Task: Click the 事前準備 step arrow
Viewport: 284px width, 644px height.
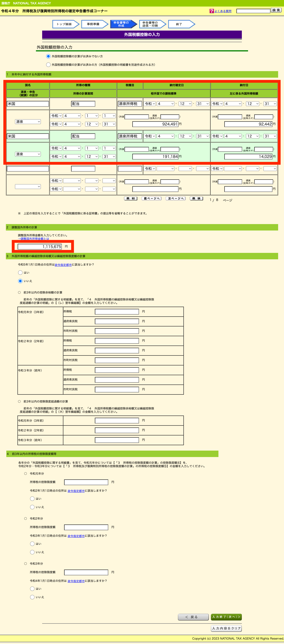Action: click(x=93, y=24)
